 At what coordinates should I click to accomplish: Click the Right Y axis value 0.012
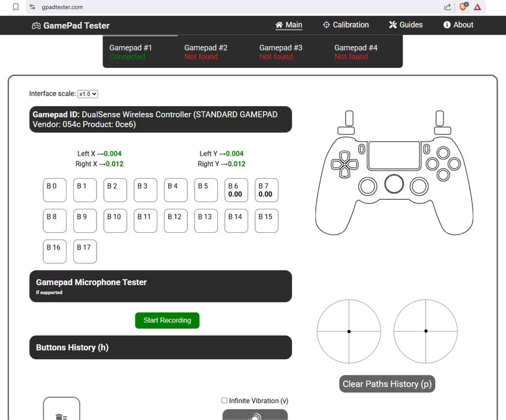tap(236, 164)
